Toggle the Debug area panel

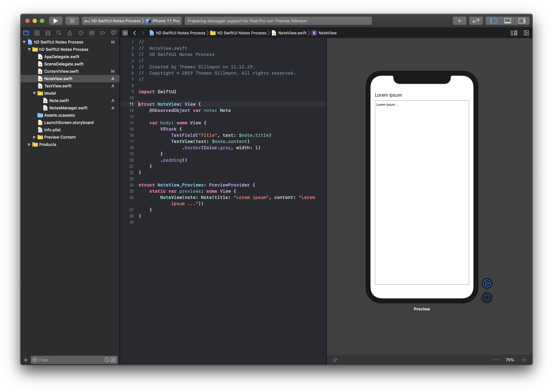[x=507, y=21]
